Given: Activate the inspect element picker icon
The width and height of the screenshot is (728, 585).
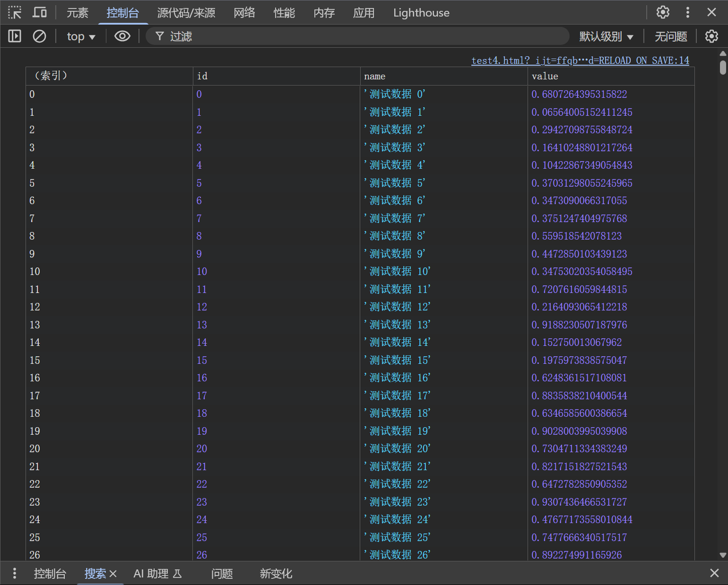Looking at the screenshot, I should [15, 12].
